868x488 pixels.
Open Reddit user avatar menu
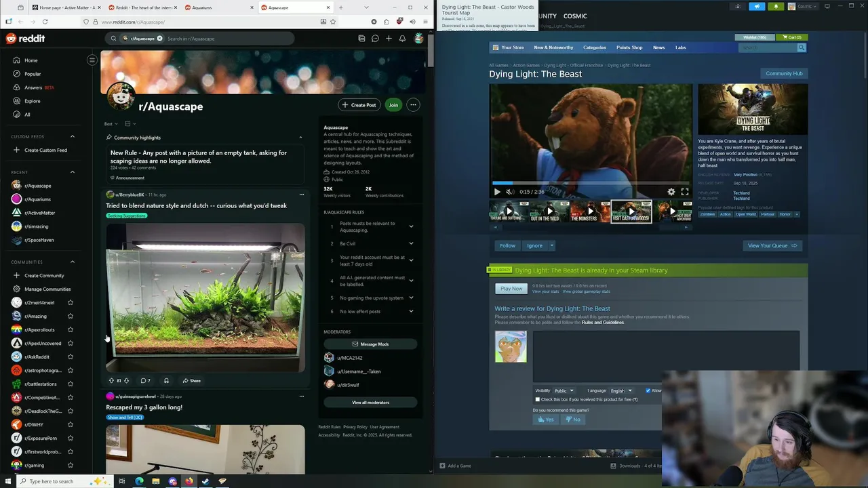[x=419, y=39]
